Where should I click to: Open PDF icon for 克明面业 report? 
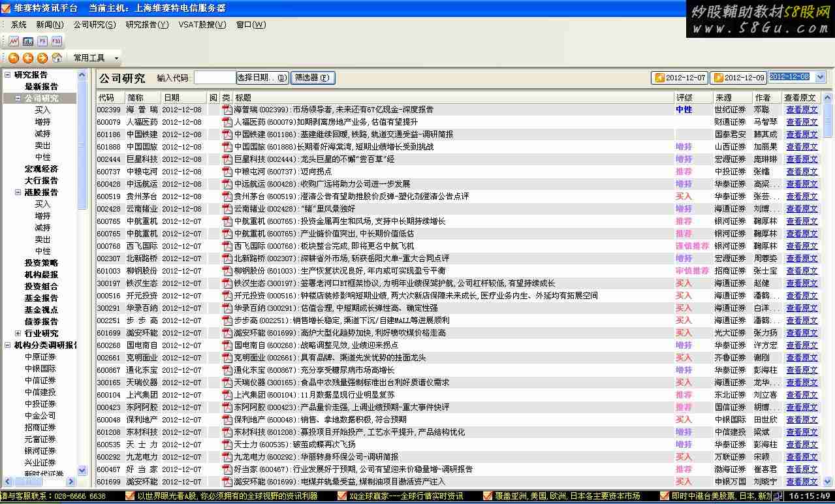click(227, 358)
